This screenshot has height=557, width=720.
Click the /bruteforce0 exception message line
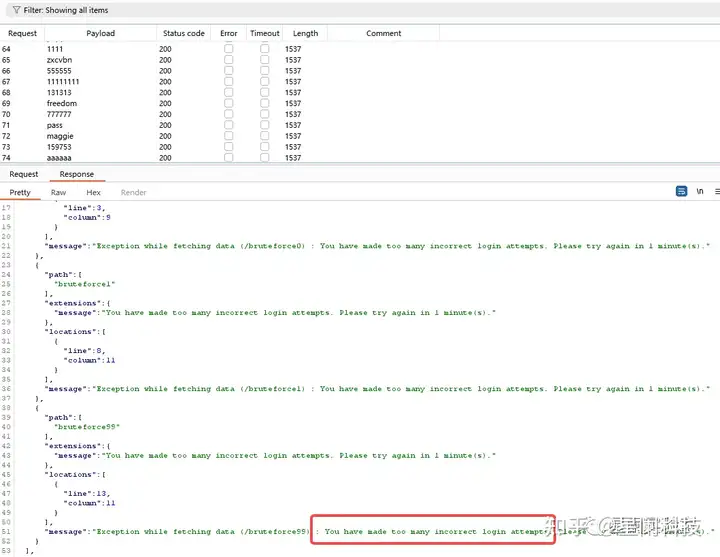click(x=377, y=246)
